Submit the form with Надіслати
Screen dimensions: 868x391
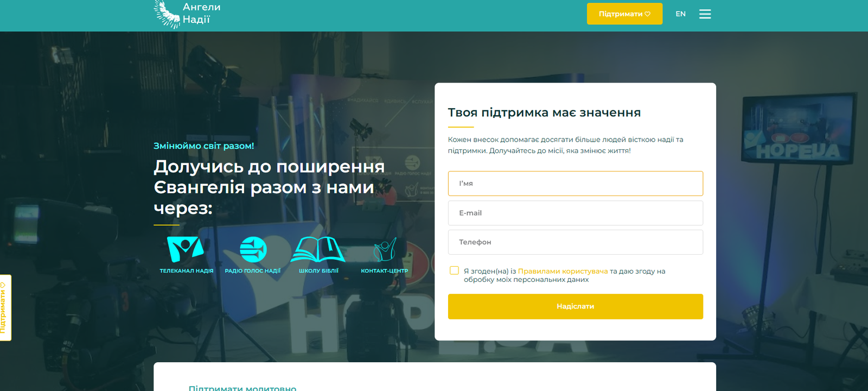point(575,306)
